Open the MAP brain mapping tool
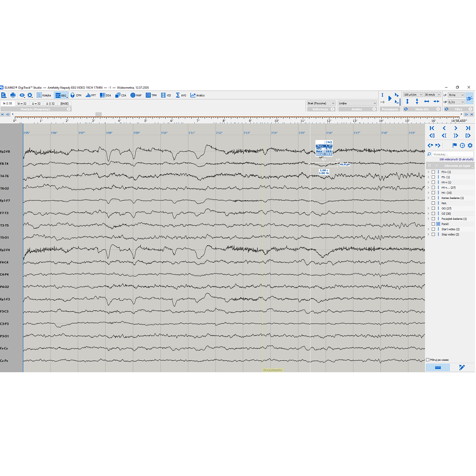 [136, 95]
